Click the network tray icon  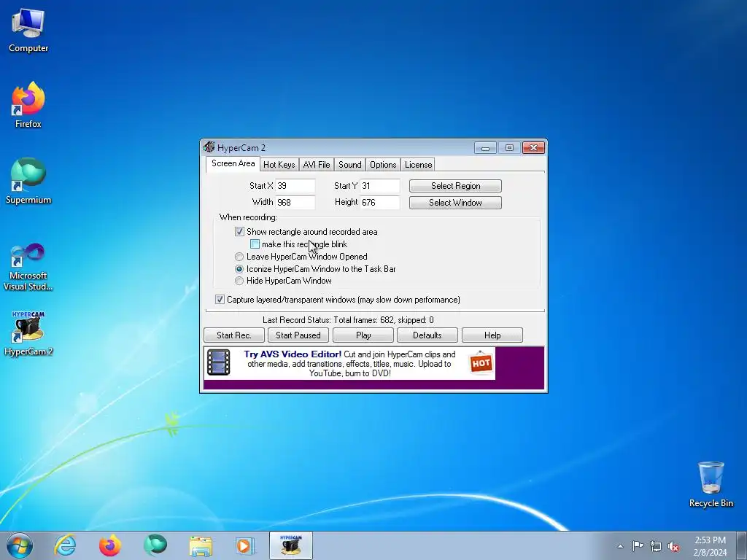pos(656,546)
